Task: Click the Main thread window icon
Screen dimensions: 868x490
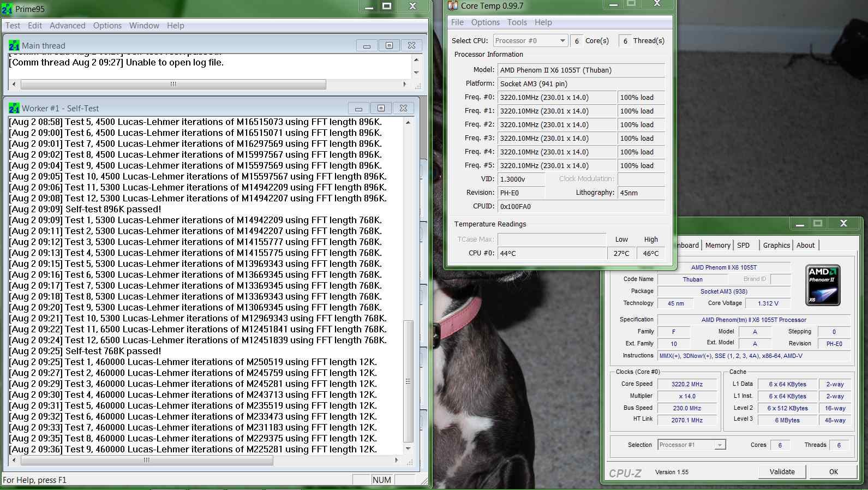Action: [14, 46]
